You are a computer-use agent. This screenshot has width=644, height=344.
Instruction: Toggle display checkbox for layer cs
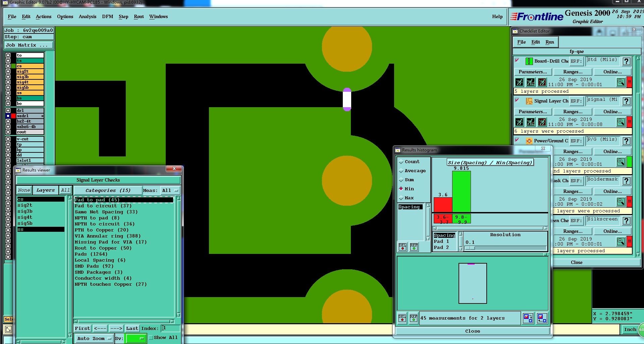pyautogui.click(x=8, y=66)
